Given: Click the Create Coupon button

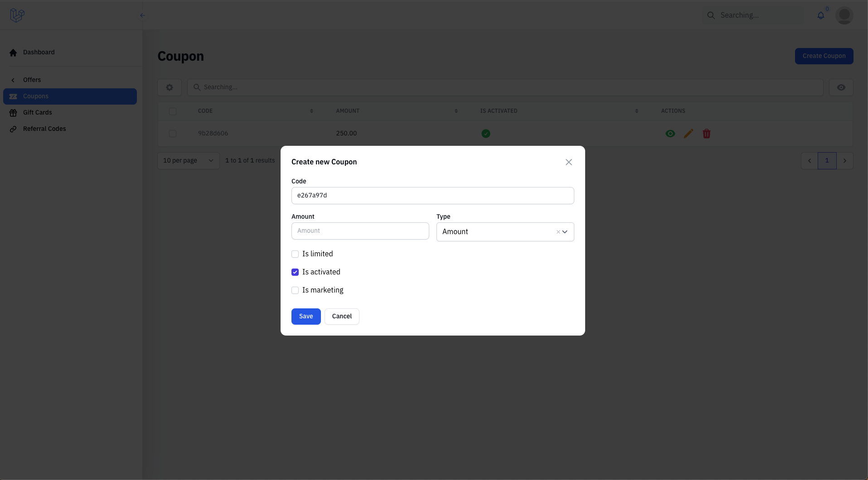Looking at the screenshot, I should click(x=824, y=56).
